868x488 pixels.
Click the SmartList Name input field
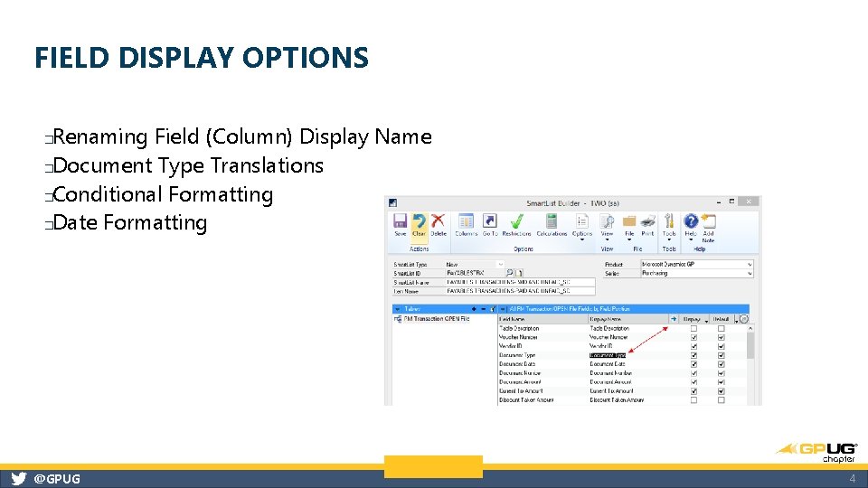coord(520,282)
